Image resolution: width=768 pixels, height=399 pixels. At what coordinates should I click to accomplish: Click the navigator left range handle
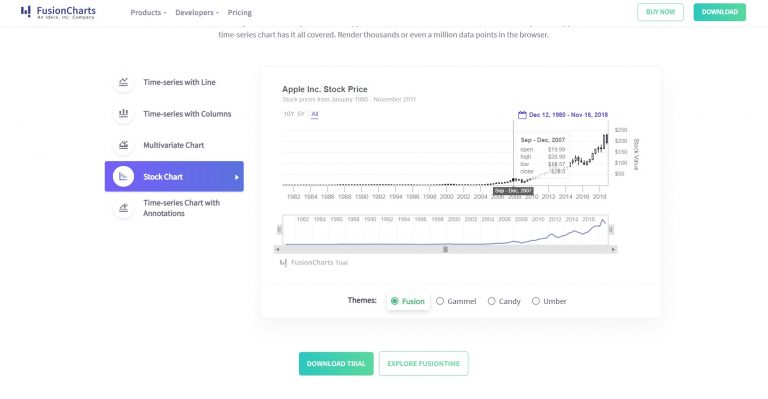tap(280, 229)
